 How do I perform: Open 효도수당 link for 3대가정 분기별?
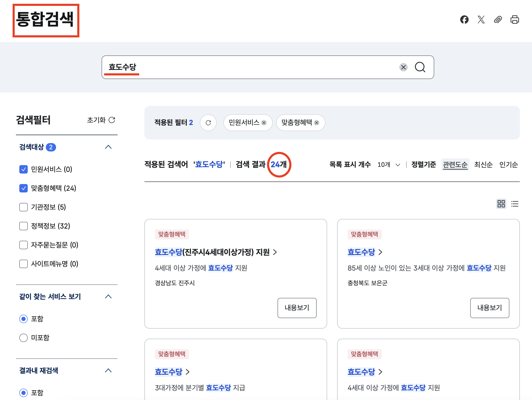[172, 372]
